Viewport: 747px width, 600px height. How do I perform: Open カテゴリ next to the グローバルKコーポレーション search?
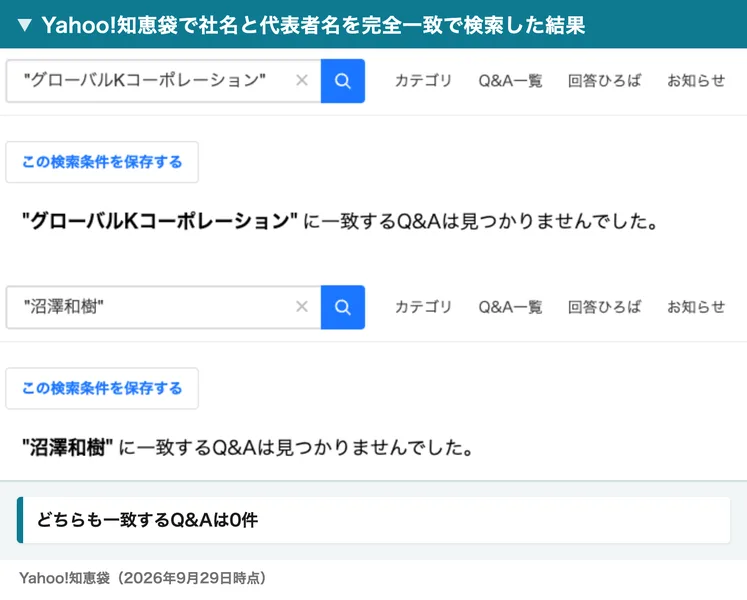(x=423, y=81)
